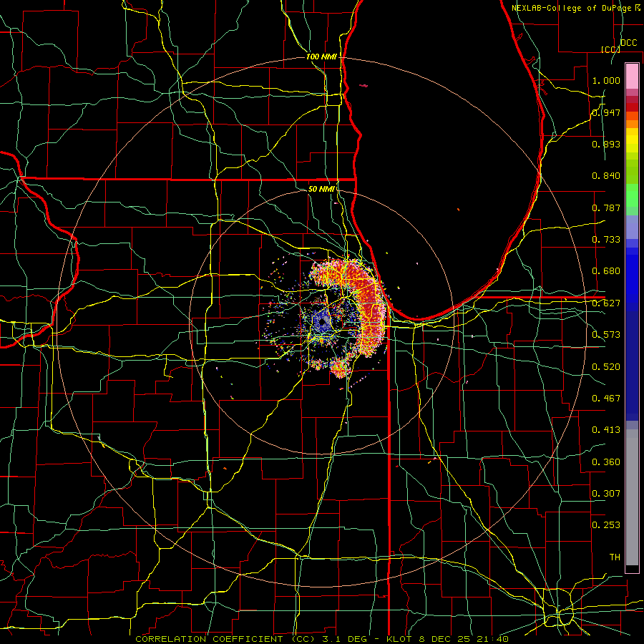Click the [CC] units label
644x644 pixels.
click(610, 49)
